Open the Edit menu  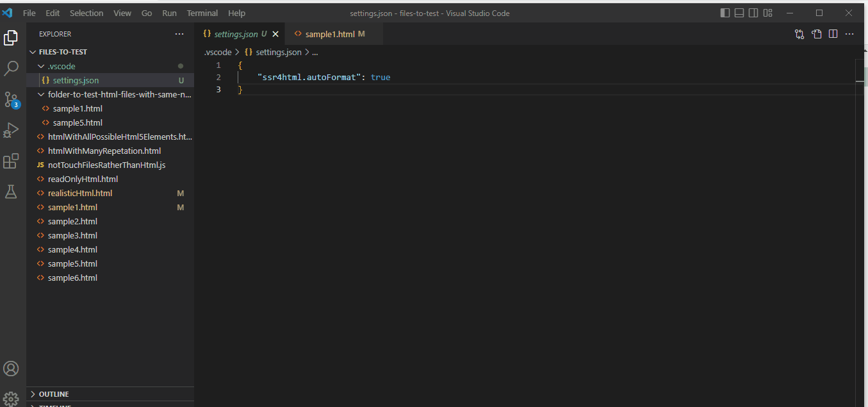pos(53,13)
